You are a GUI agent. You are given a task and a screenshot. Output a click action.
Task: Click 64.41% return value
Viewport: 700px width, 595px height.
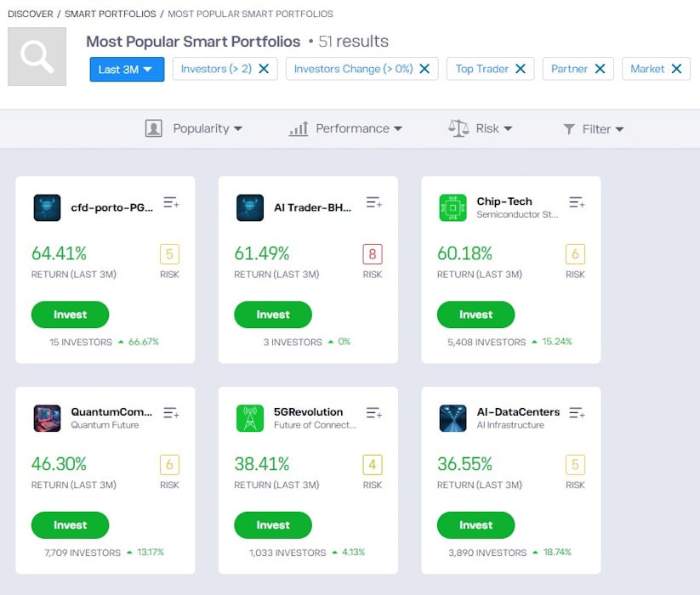(x=59, y=253)
